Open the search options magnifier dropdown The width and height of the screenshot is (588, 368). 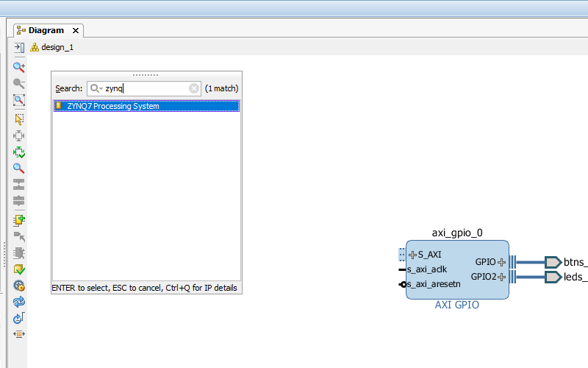[96, 88]
